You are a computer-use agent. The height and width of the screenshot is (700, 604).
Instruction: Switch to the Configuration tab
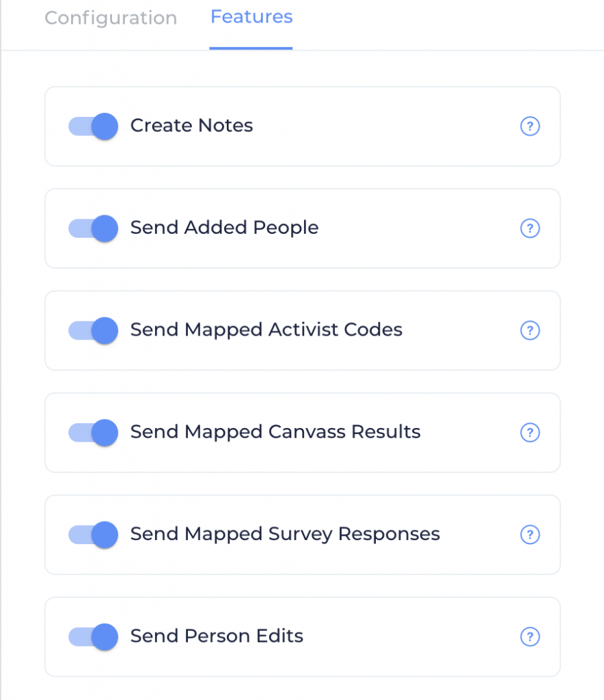click(x=111, y=18)
